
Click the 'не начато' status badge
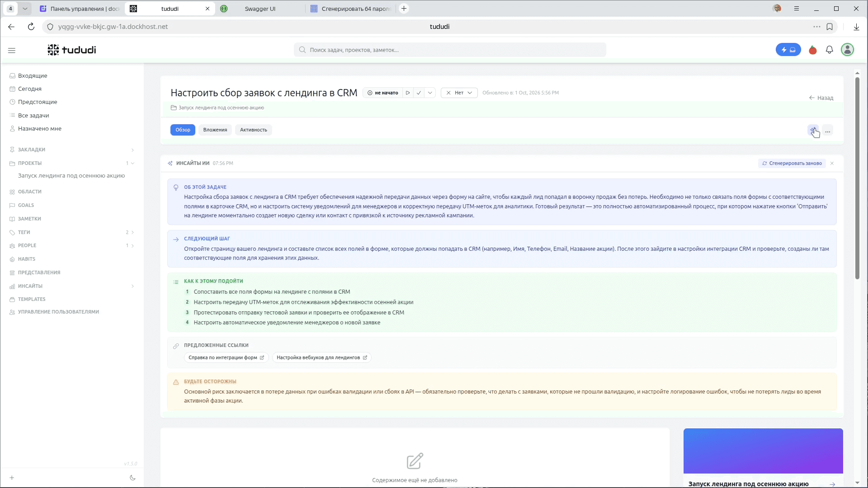click(383, 93)
